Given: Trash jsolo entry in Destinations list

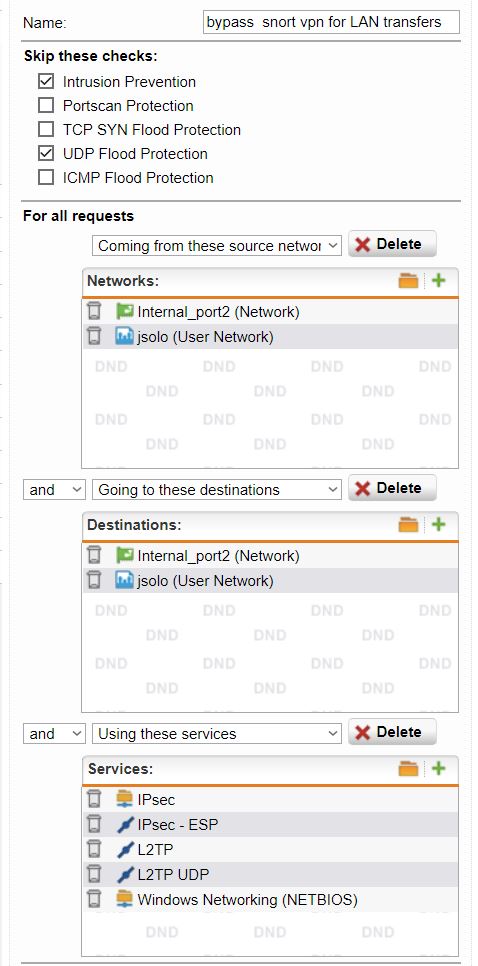Looking at the screenshot, I should [x=94, y=580].
